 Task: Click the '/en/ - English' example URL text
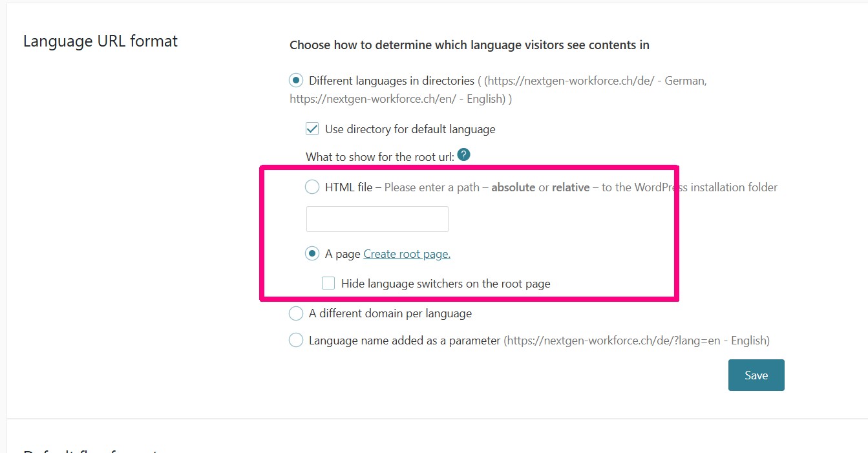coord(397,100)
